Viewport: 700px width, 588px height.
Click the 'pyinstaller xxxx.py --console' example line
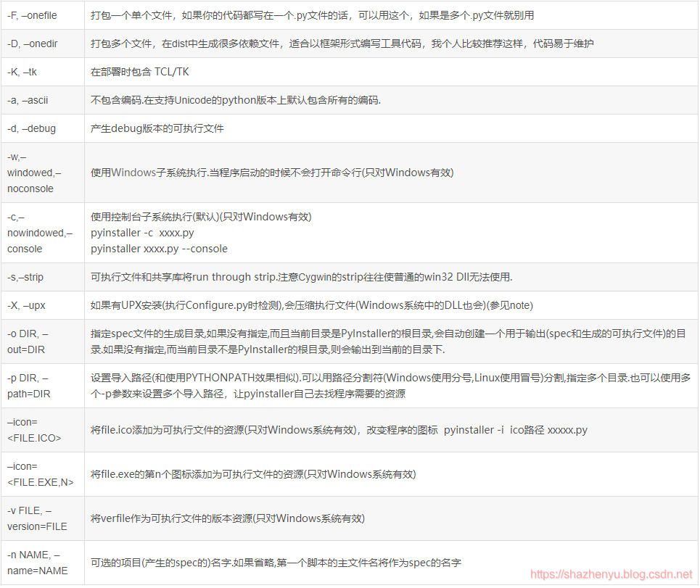pyautogui.click(x=159, y=249)
